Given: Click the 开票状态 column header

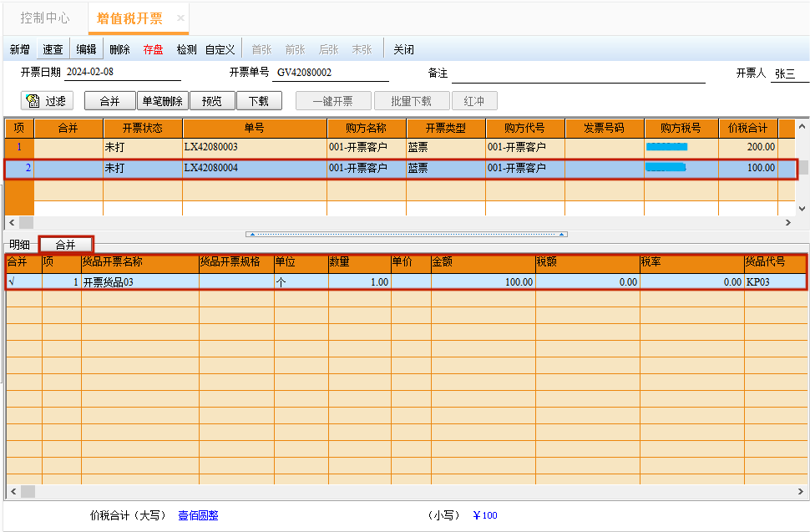Looking at the screenshot, I should pyautogui.click(x=143, y=128).
